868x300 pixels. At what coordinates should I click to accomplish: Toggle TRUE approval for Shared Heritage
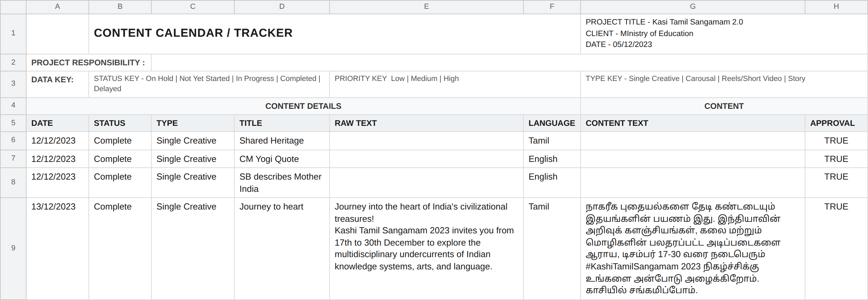point(836,141)
